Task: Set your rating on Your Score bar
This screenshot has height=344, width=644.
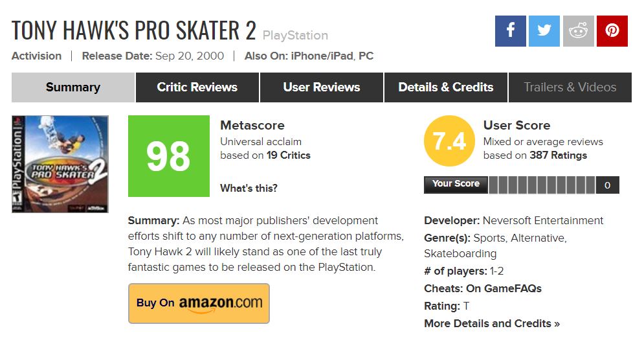Action: point(541,185)
